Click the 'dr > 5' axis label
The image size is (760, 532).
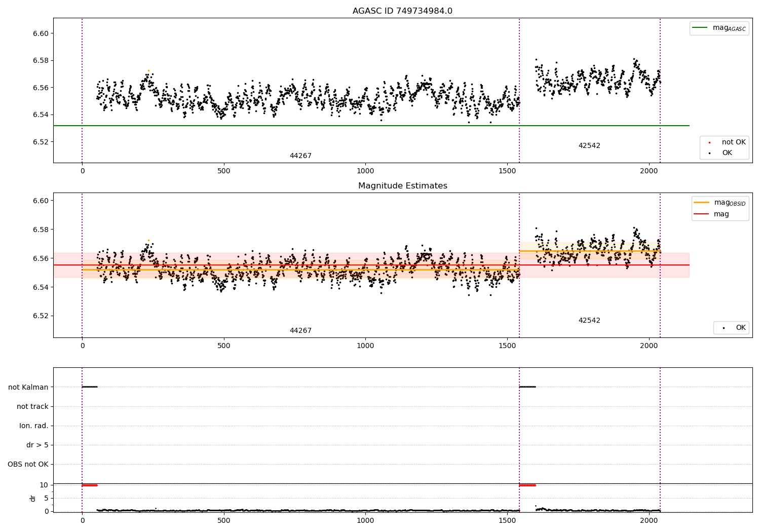click(x=37, y=445)
